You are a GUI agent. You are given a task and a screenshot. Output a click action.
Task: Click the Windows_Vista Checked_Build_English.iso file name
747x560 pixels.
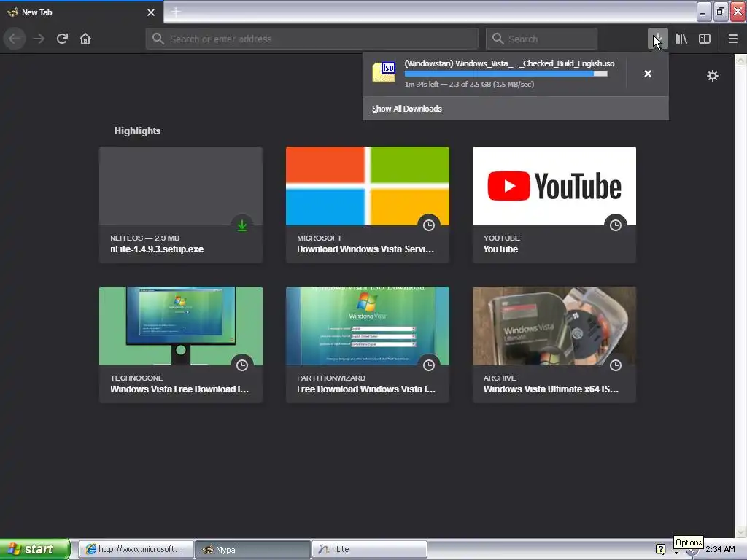[x=509, y=63]
